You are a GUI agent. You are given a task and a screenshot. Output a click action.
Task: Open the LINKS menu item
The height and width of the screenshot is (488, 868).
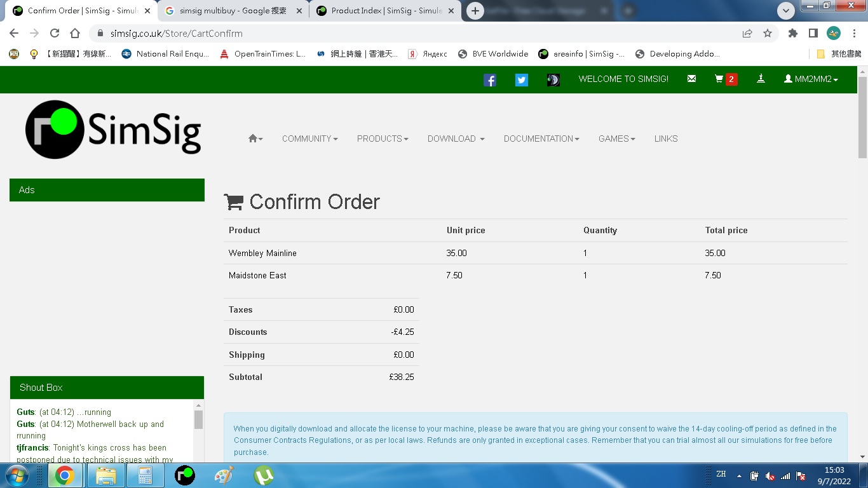click(666, 139)
